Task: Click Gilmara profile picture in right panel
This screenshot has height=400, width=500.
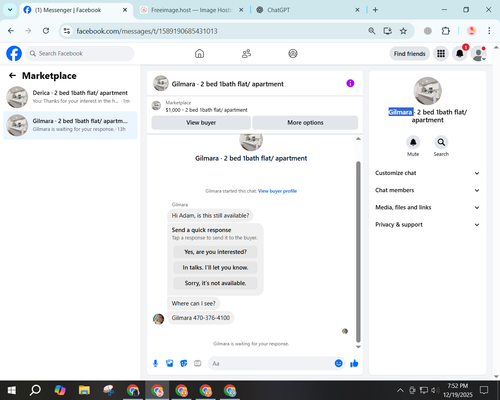Action: pyautogui.click(x=427, y=91)
